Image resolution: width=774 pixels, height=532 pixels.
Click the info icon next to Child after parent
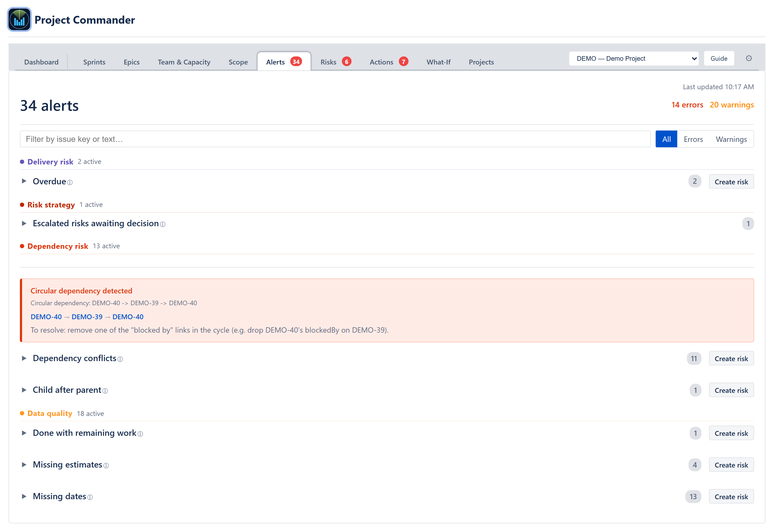105,391
